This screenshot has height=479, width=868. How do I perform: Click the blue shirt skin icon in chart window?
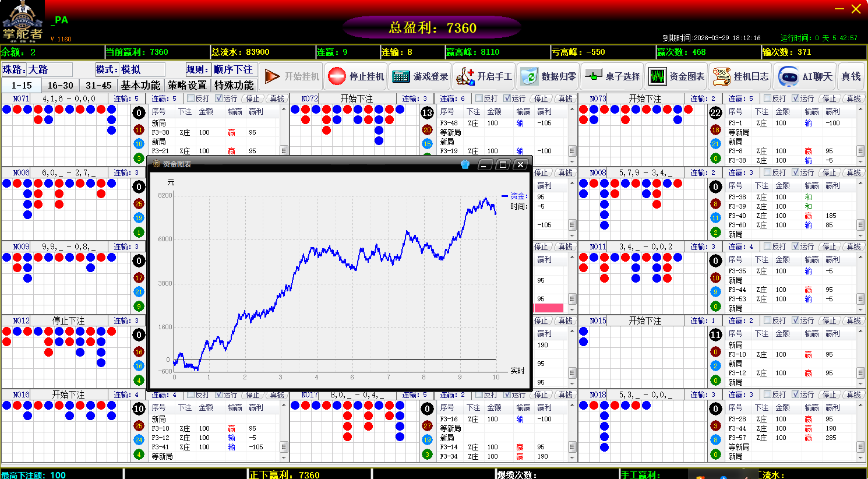point(465,164)
